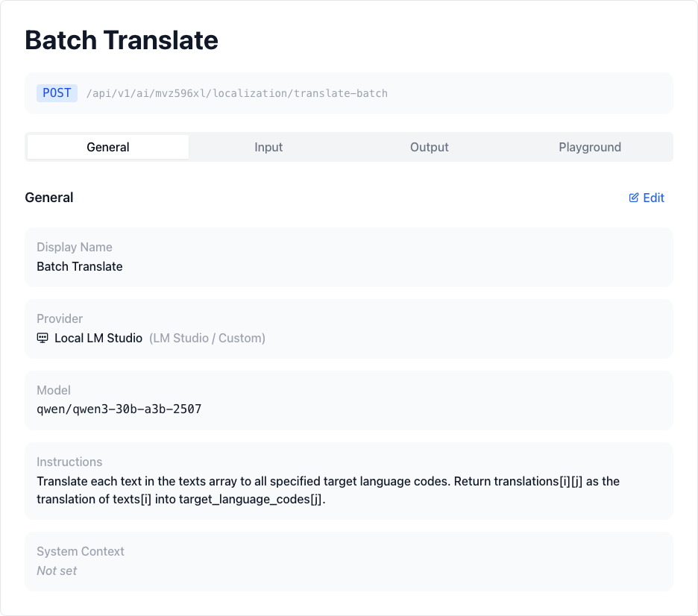Click the System Context field marked Not set
Image resolution: width=698 pixels, height=616 pixels.
point(57,571)
